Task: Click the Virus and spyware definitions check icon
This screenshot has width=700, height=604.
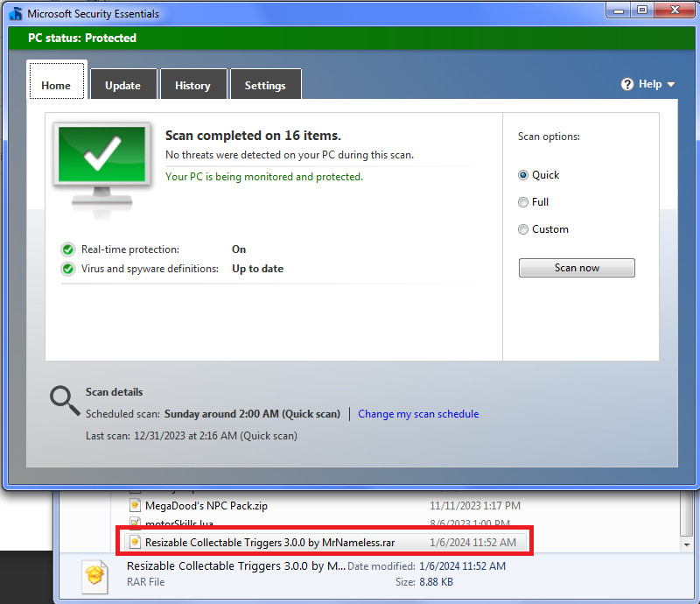Action: [68, 269]
